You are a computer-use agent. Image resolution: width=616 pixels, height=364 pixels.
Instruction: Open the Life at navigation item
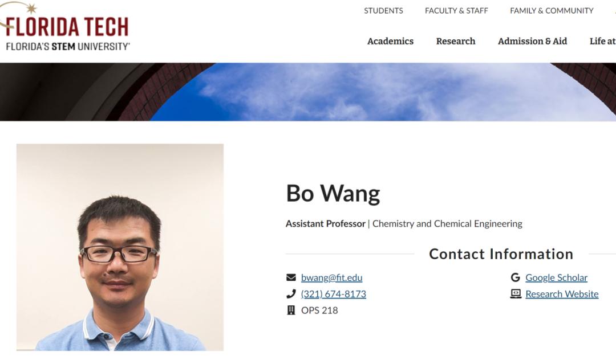(x=603, y=41)
